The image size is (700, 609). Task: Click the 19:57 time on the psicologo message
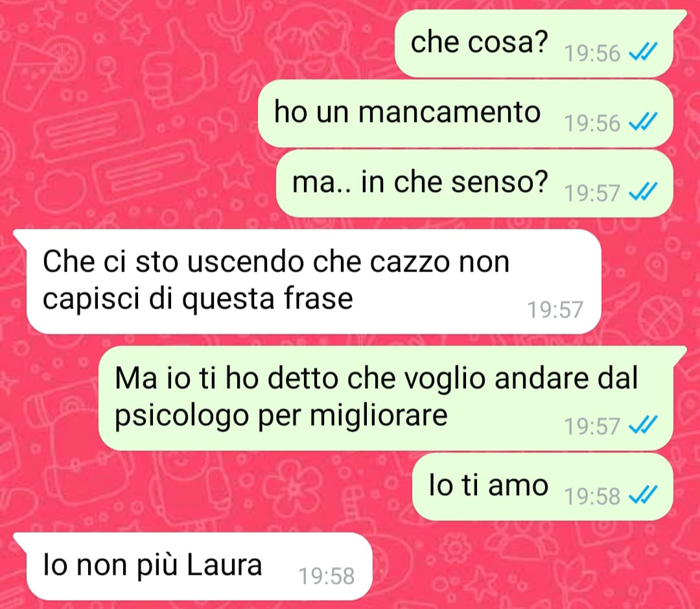pos(592,426)
